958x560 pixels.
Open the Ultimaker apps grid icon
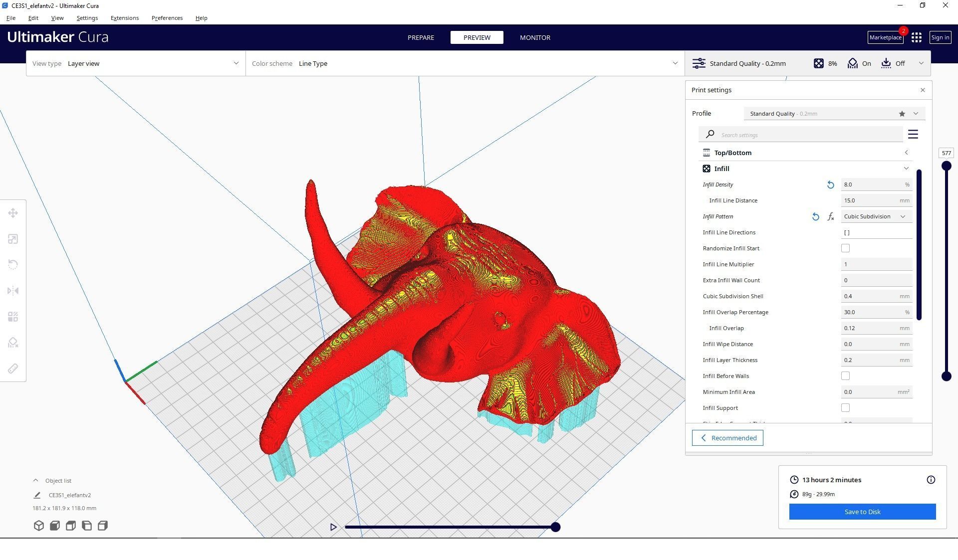917,37
